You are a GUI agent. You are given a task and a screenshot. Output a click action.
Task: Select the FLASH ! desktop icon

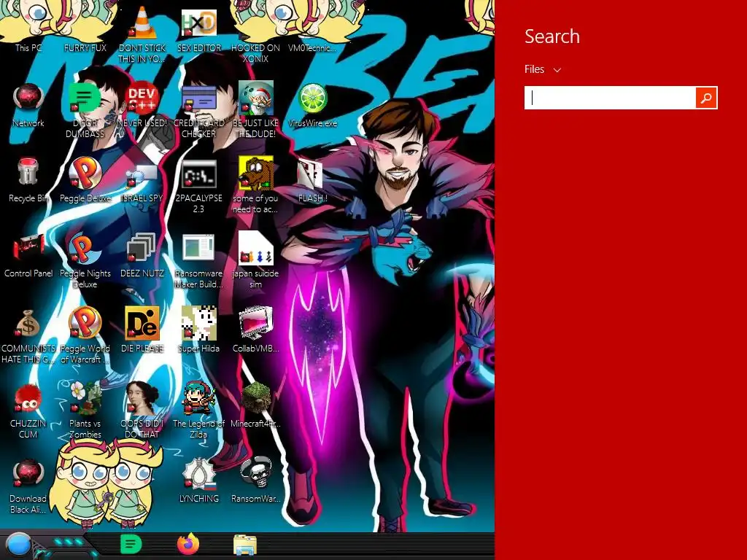(312, 181)
